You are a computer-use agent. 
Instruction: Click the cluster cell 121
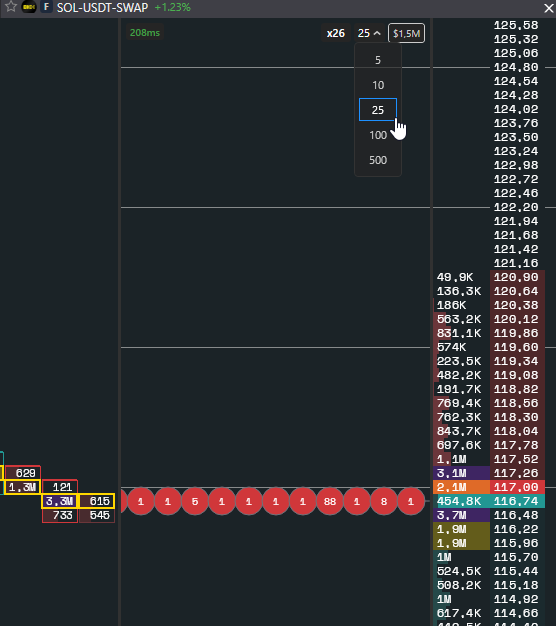tap(60, 487)
